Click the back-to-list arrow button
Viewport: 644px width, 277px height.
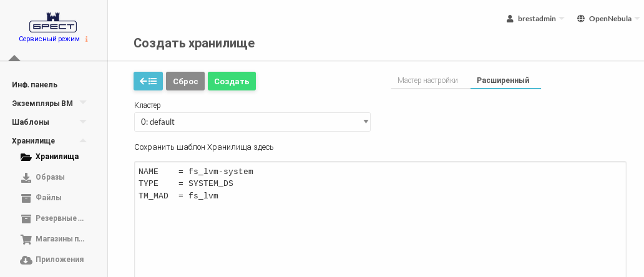pos(148,81)
